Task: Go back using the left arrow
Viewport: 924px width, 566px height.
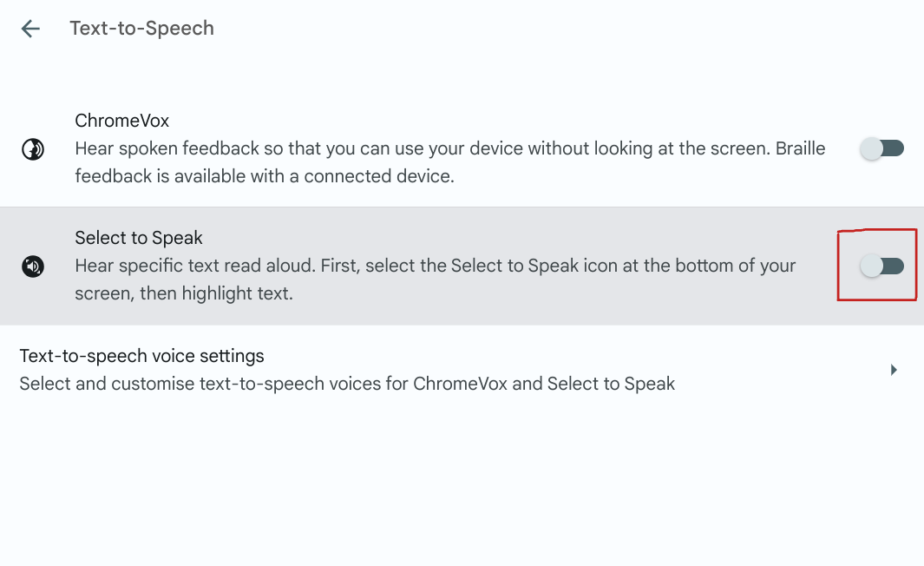Action: [x=30, y=29]
